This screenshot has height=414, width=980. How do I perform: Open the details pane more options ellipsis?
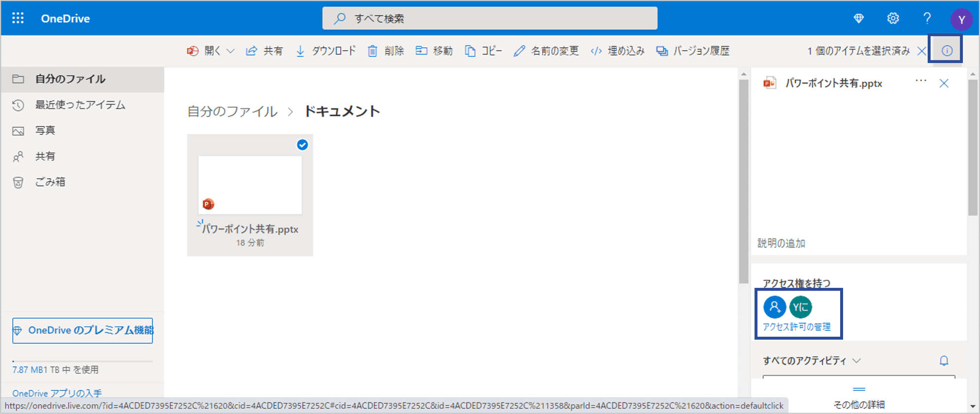[x=921, y=81]
